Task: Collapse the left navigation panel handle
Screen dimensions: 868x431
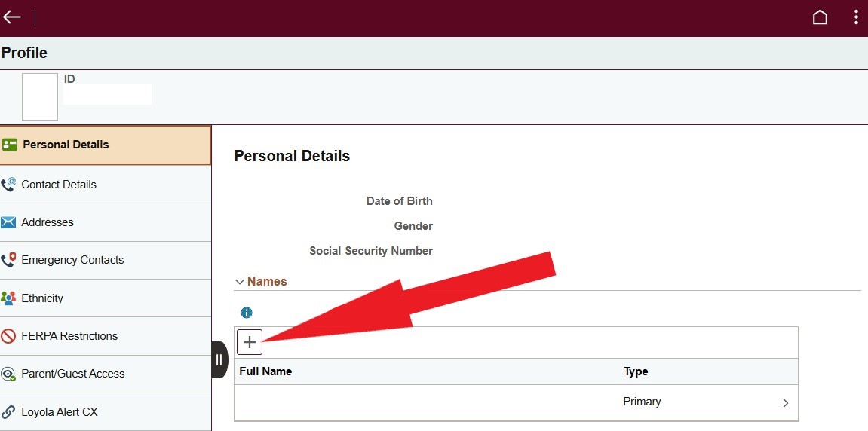Action: [219, 359]
